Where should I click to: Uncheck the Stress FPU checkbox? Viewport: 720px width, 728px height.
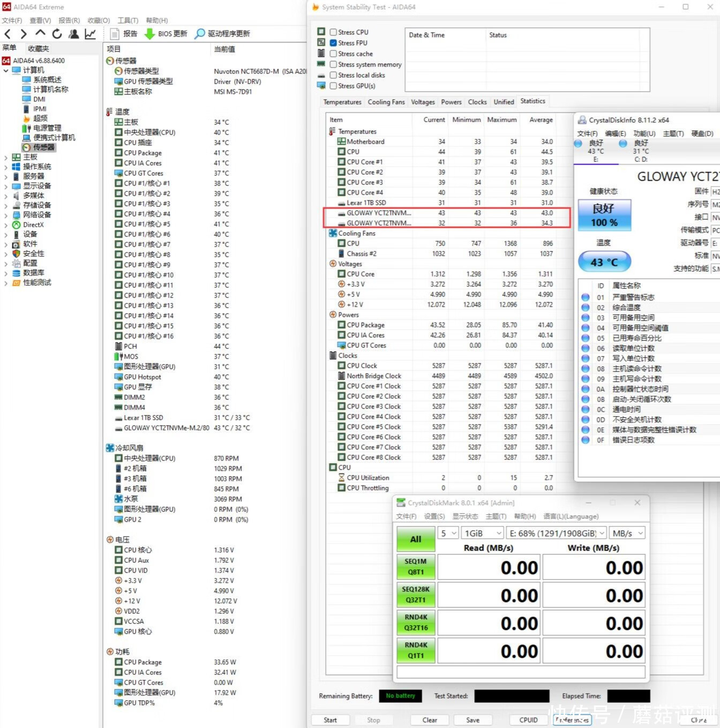click(x=333, y=43)
